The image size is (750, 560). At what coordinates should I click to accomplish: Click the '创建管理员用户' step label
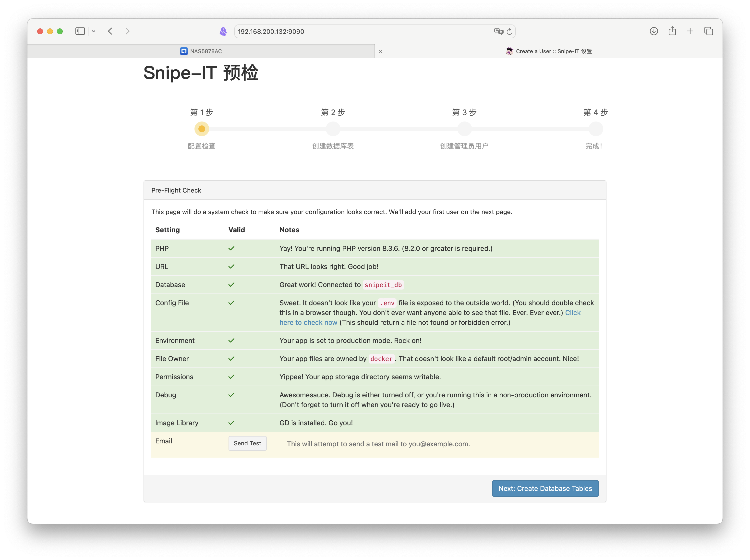pyautogui.click(x=464, y=146)
